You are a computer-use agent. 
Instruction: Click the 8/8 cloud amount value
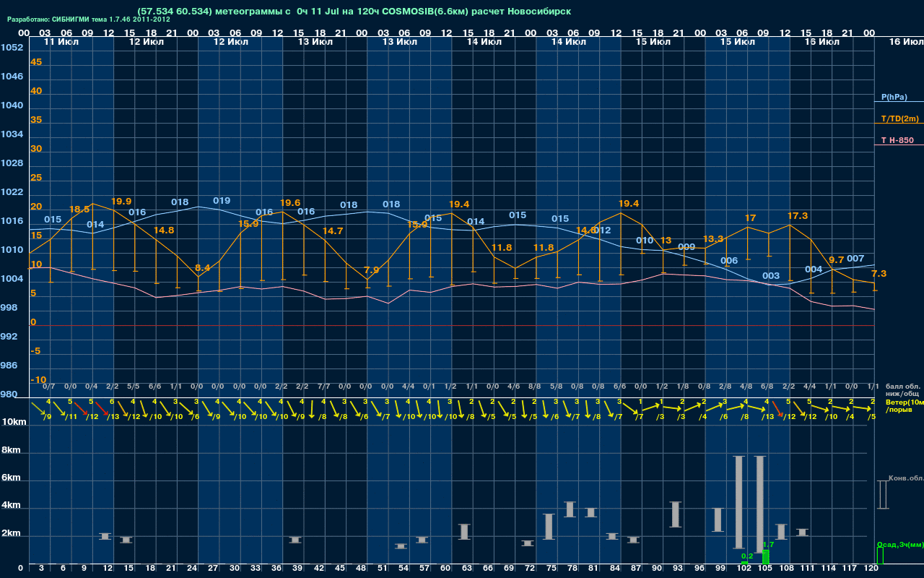(535, 387)
